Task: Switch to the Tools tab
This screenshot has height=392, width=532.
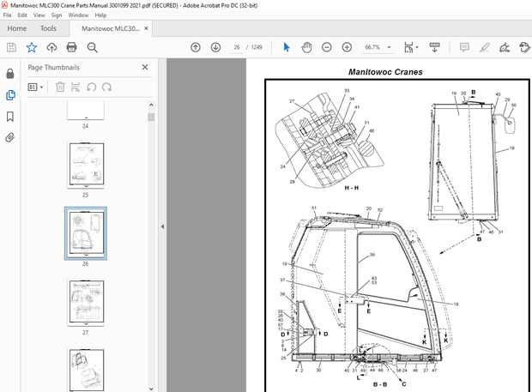Action: click(x=48, y=28)
